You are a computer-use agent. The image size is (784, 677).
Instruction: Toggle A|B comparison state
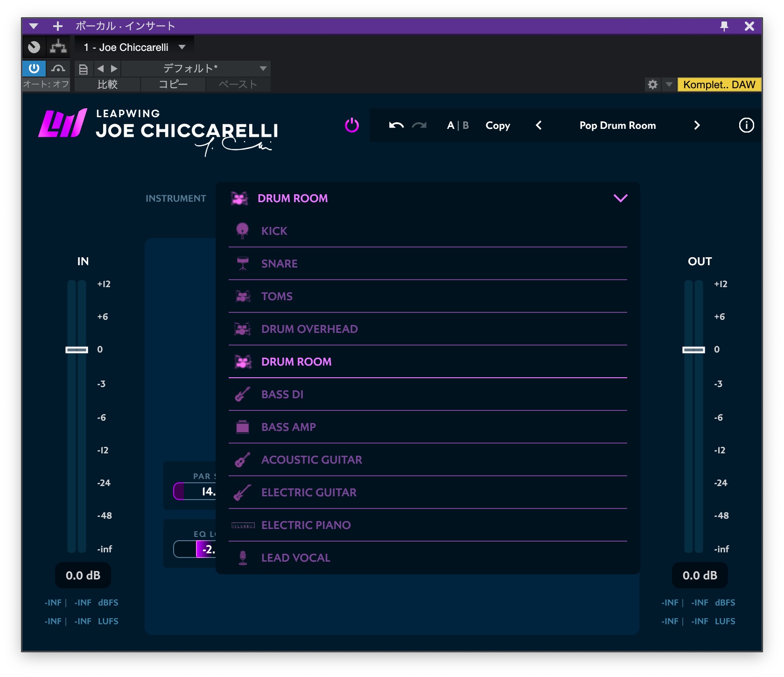457,125
